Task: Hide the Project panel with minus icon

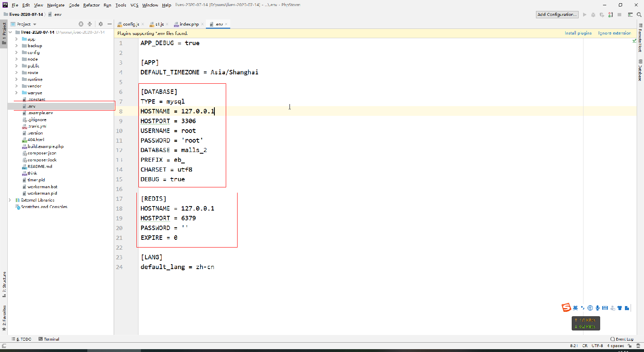Action: coord(110,24)
